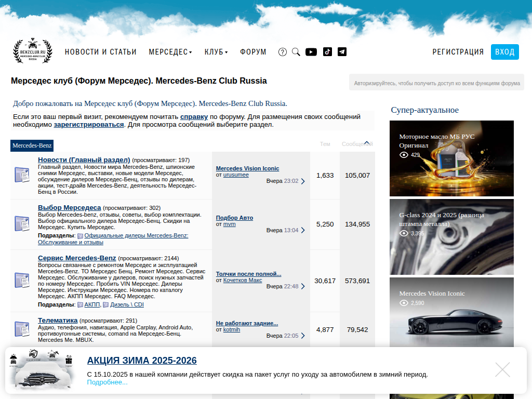Open the Telegram icon link
Viewport: 532px width, 399px height.
[x=342, y=52]
